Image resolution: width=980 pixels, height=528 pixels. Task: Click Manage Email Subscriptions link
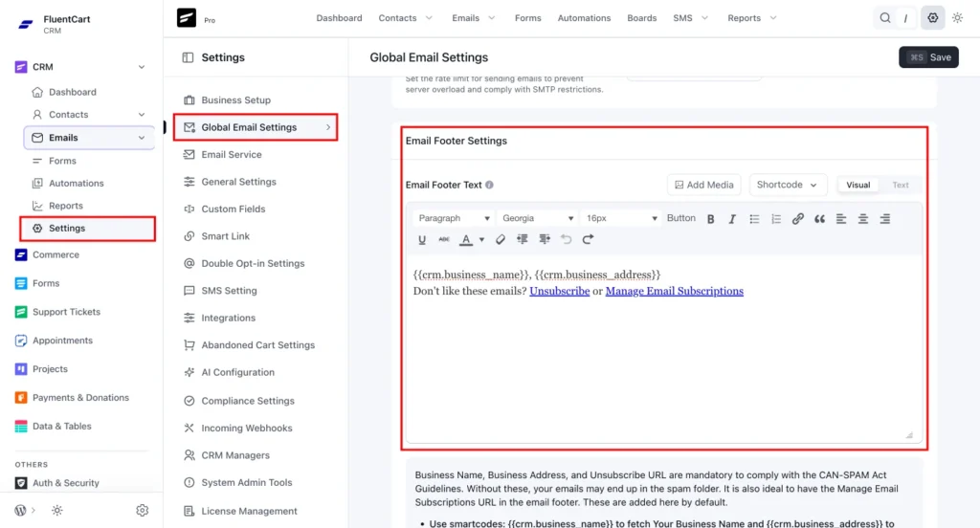coord(675,291)
